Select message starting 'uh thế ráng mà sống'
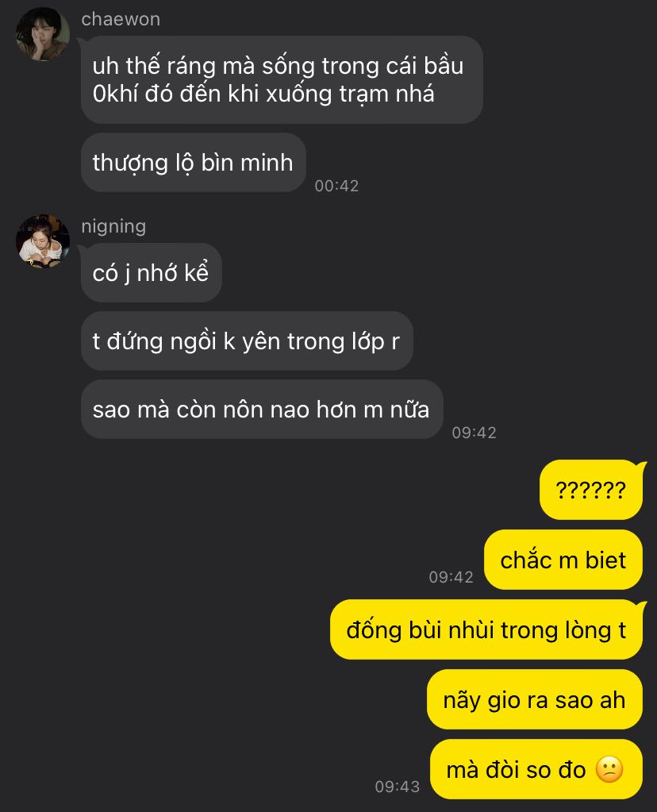Screen dimensions: 657x812 [282, 79]
